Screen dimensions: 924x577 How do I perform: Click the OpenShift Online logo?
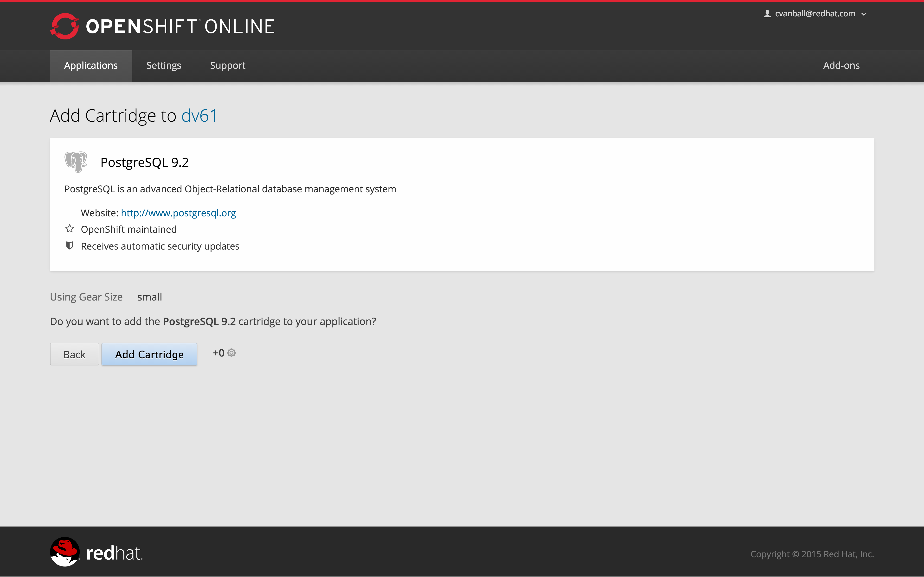pos(162,26)
